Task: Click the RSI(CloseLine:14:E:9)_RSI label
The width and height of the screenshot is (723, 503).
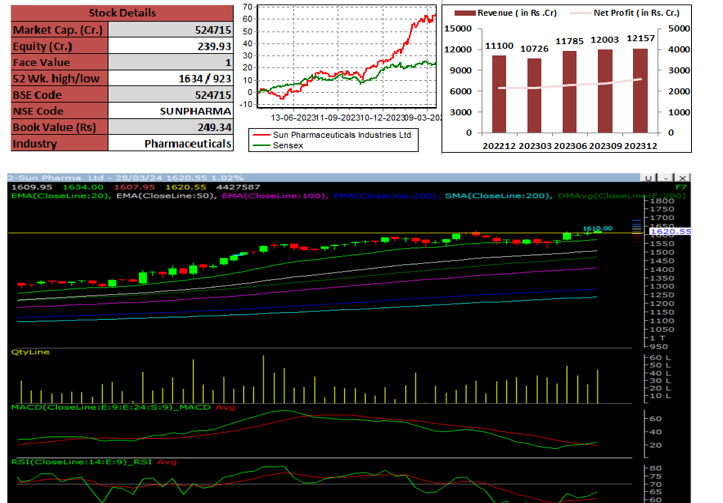Action: coord(82,462)
